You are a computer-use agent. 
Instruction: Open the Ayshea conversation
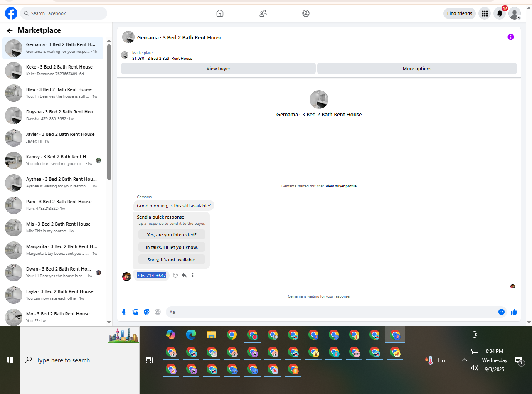[x=53, y=183]
